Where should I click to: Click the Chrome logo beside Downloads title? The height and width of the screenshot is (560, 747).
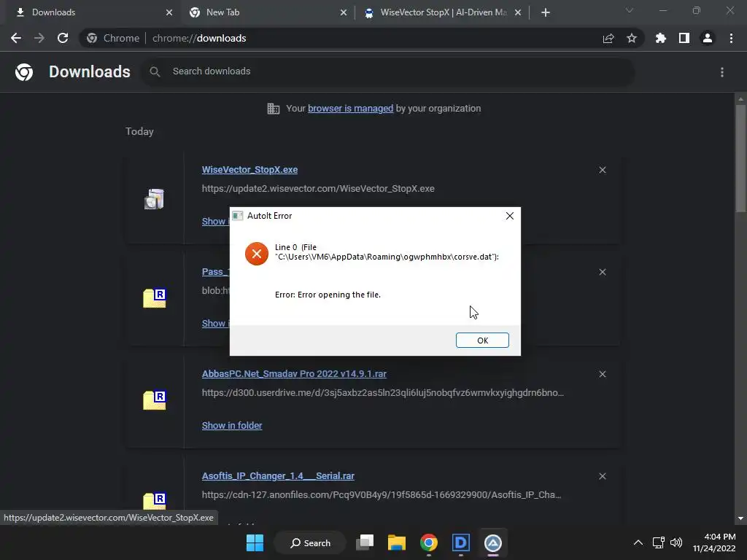(24, 72)
